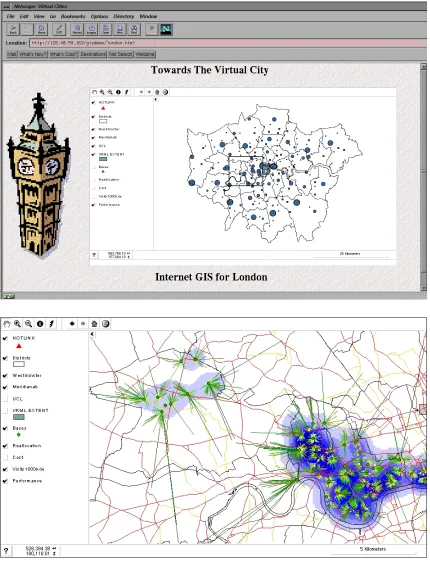Open the Go menu
Viewport: 430px width, 563px height.
53,17
